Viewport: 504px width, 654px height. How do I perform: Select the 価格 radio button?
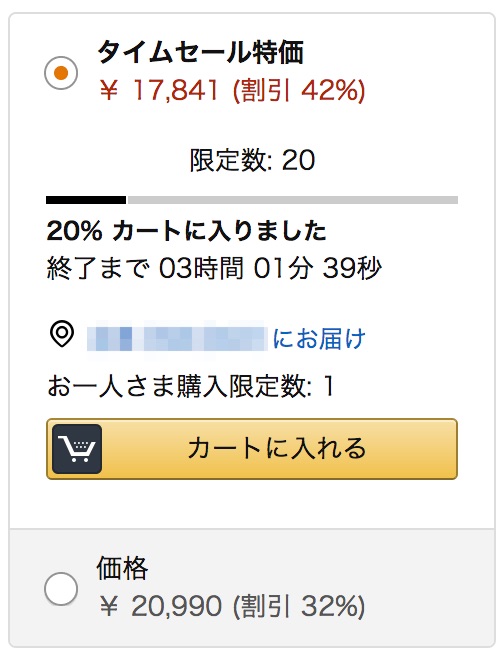point(61,589)
